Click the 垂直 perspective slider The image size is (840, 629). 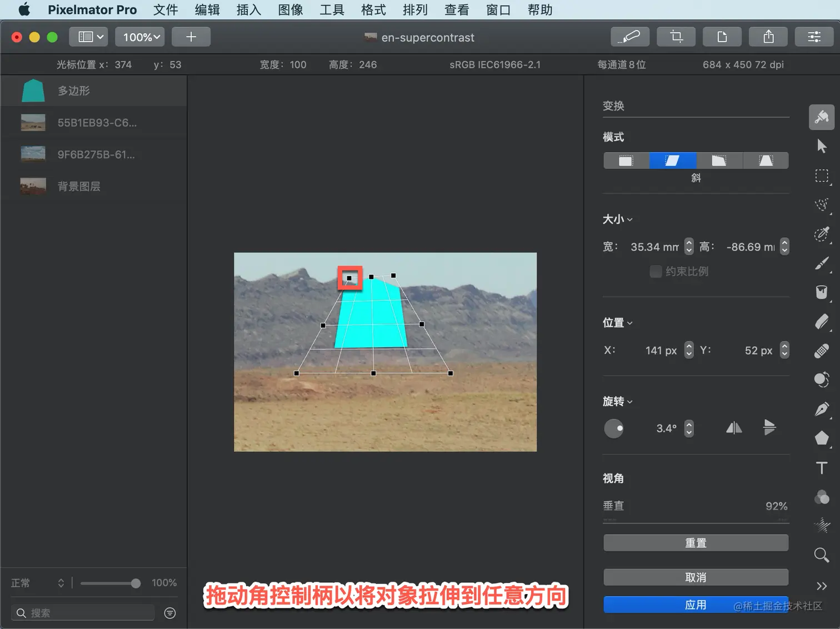[x=696, y=521]
